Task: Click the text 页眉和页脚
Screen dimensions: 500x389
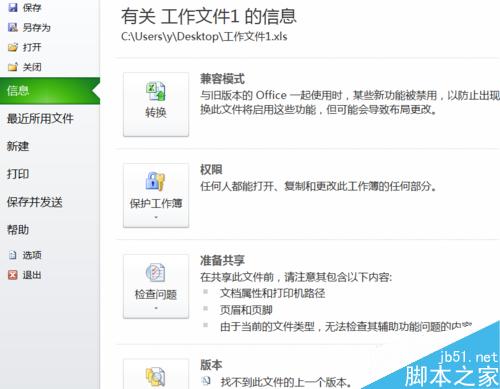Action: click(x=246, y=310)
